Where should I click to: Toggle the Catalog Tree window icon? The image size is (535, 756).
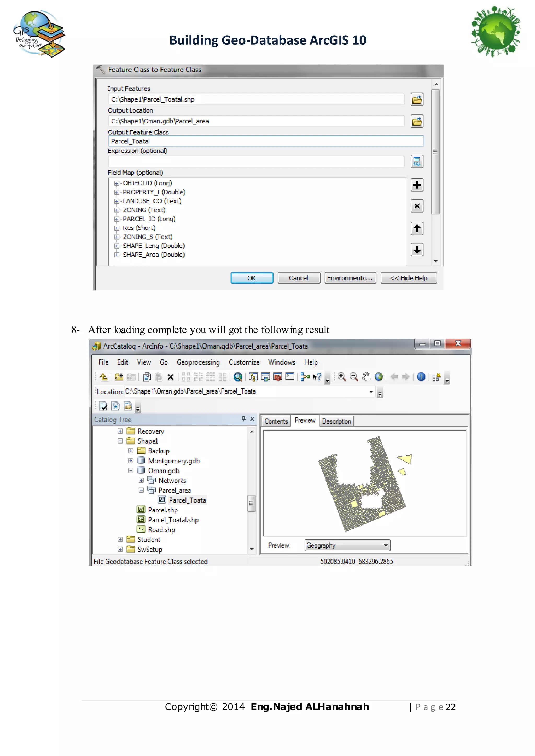pyautogui.click(x=253, y=377)
